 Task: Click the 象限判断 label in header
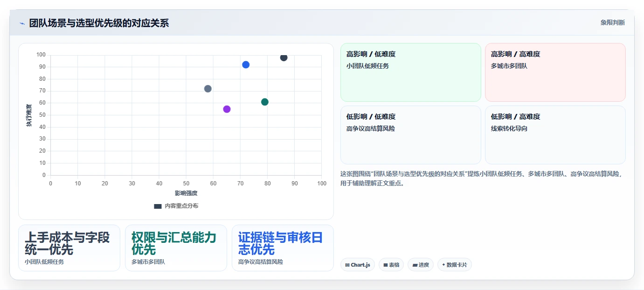612,22
